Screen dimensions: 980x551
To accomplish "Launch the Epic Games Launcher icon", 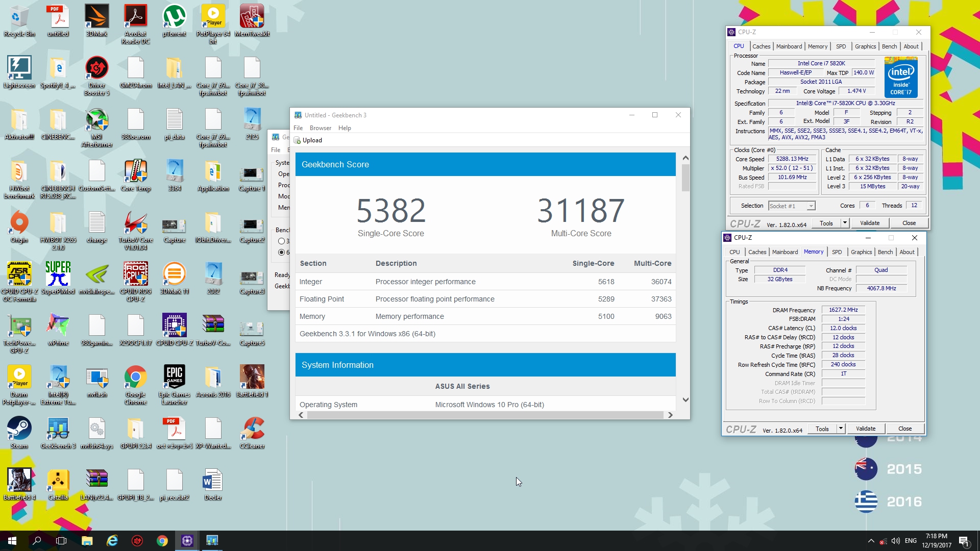I will [174, 385].
